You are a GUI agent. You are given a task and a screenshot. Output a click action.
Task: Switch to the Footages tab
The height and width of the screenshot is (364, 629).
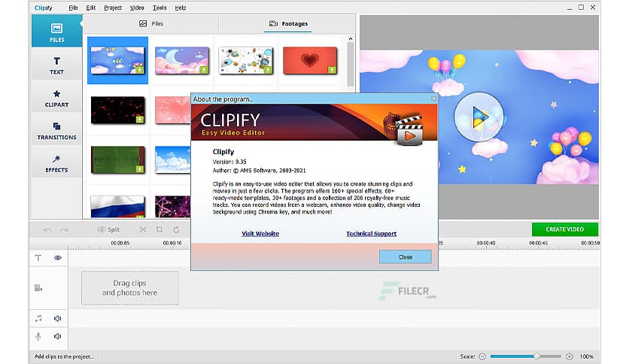288,23
